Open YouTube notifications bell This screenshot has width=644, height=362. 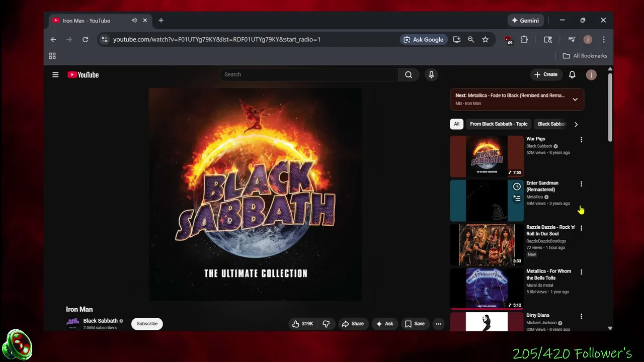click(572, 74)
